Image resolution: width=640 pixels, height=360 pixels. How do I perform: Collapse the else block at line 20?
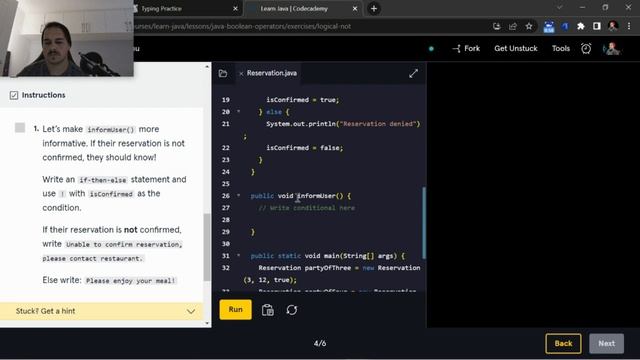239,111
